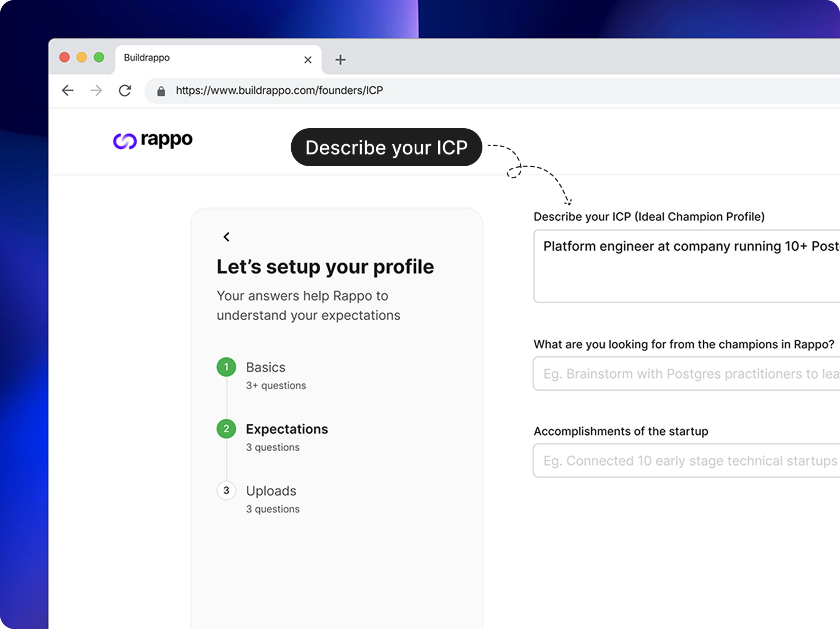Viewport: 840px width, 629px height.
Task: Click the browser back arrow
Action: pyautogui.click(x=68, y=91)
